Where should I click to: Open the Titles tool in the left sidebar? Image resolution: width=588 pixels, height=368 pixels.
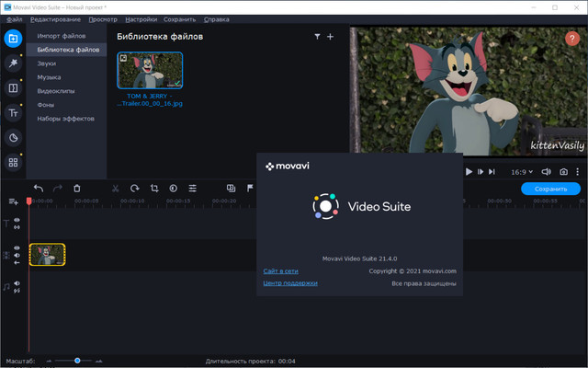tap(13, 113)
